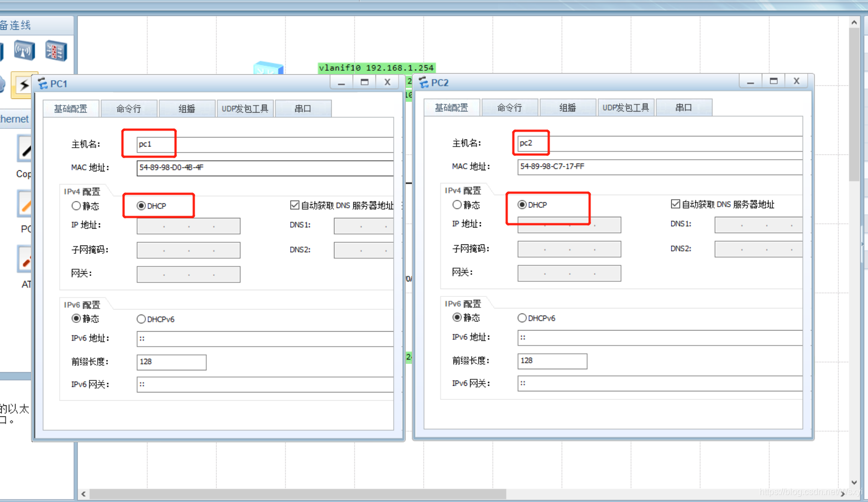Click 子网掩码 field in PC1 window

click(189, 250)
